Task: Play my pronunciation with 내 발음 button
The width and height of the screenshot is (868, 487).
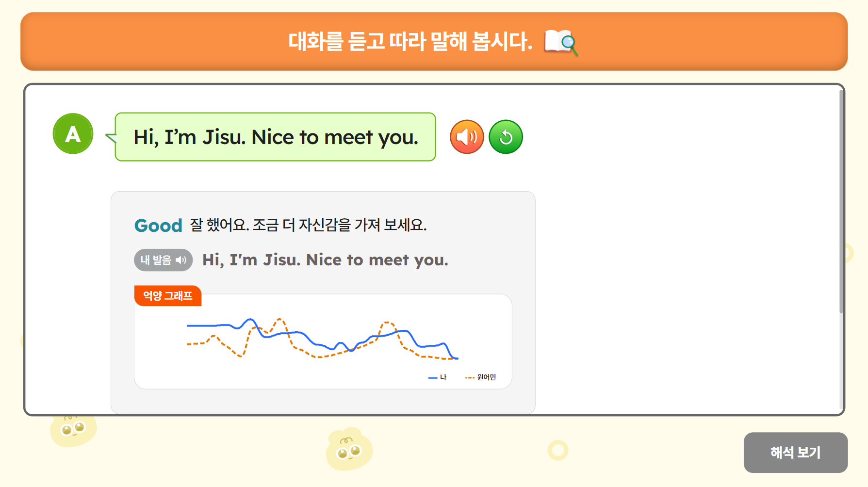Action: pos(164,260)
